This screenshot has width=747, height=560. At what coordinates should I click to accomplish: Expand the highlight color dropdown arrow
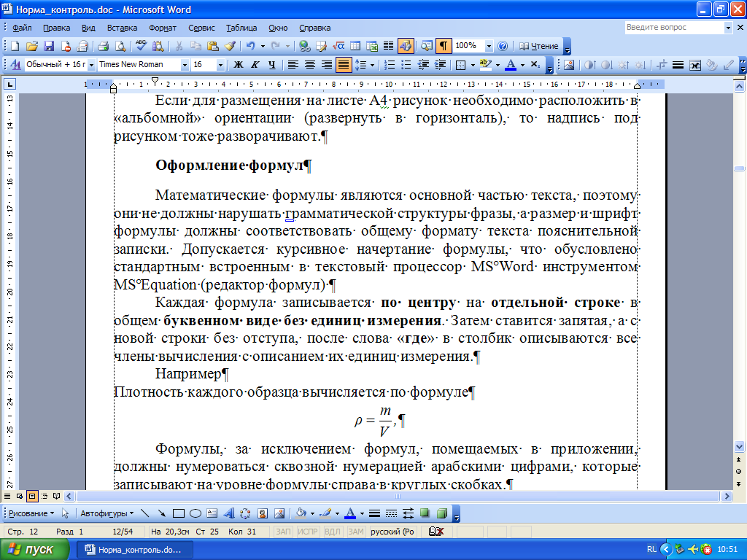coord(498,65)
